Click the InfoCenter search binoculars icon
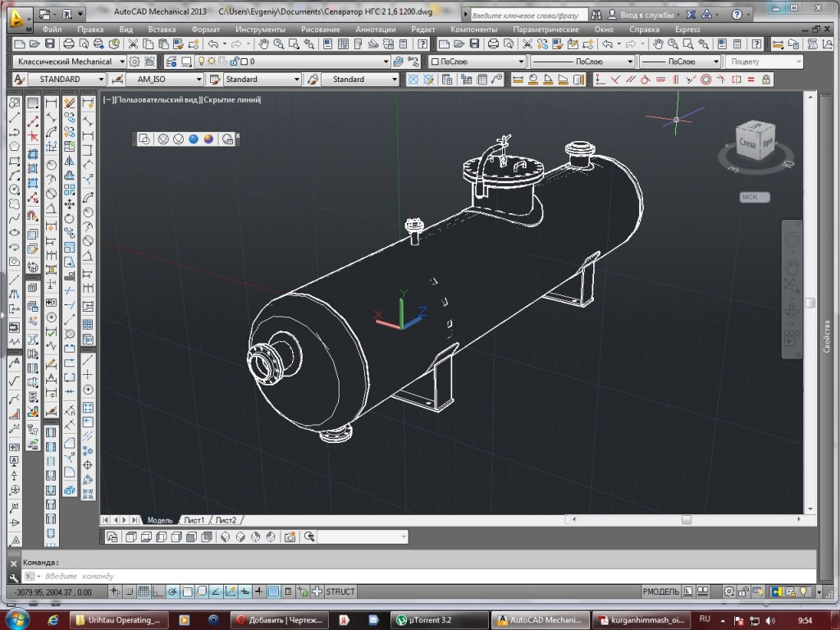 tap(596, 15)
